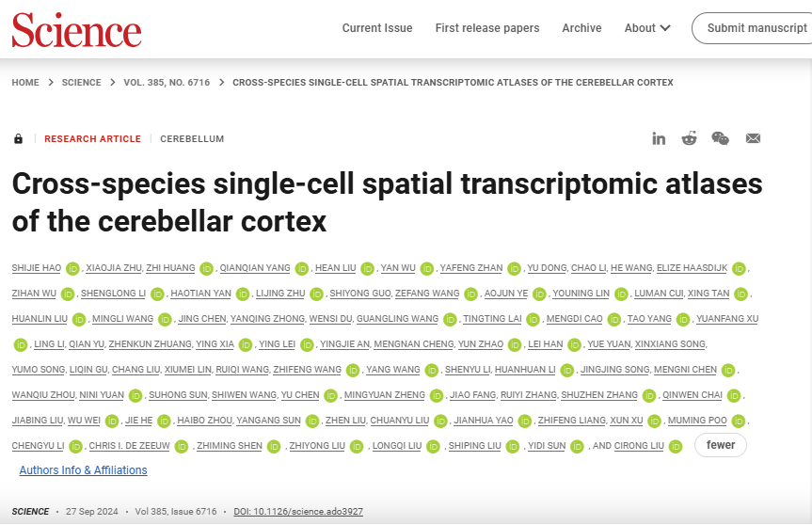The width and height of the screenshot is (812, 525).
Task: Share article via WeChat icon
Action: (x=721, y=138)
